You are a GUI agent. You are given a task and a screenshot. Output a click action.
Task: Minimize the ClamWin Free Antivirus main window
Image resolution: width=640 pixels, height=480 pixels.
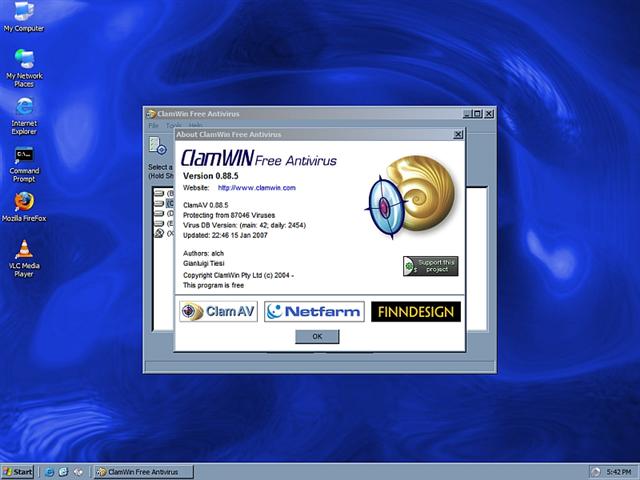tap(468, 114)
